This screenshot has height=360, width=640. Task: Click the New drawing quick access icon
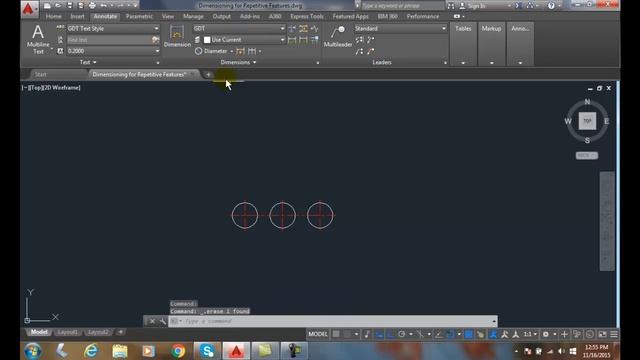pos(47,6)
